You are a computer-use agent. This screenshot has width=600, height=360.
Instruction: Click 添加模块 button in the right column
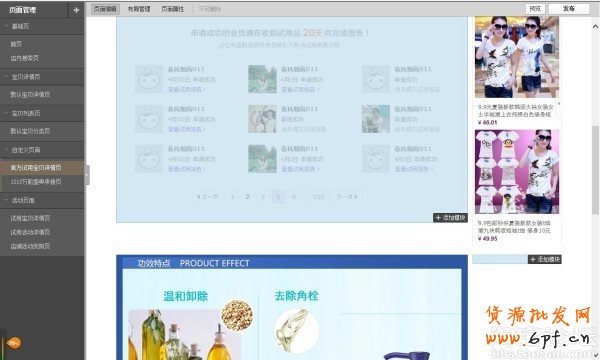pyautogui.click(x=545, y=259)
